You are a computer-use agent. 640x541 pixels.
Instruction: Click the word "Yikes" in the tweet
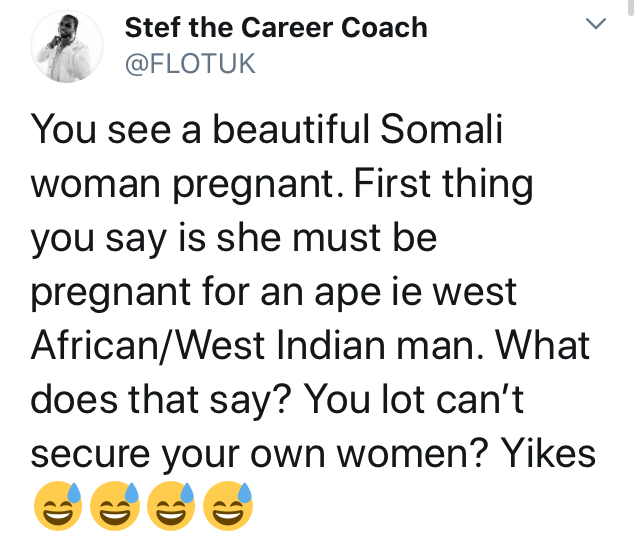(548, 453)
